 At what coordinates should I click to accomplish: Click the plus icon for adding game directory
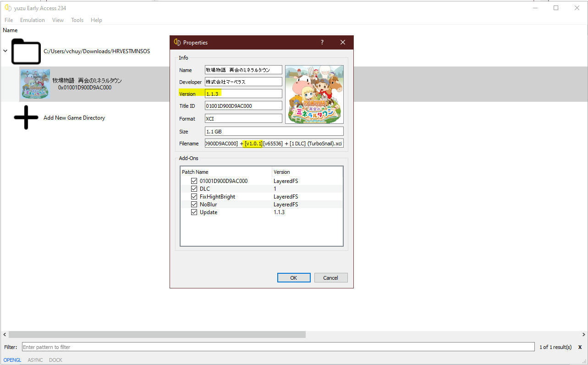(x=26, y=117)
